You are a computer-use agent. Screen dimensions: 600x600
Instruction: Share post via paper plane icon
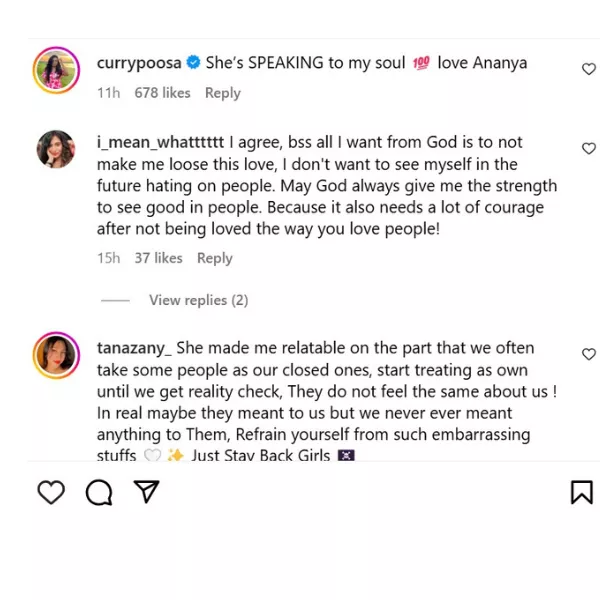[x=146, y=492]
